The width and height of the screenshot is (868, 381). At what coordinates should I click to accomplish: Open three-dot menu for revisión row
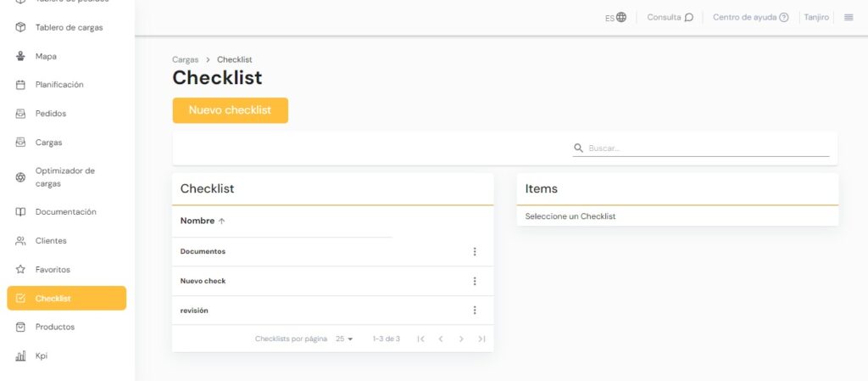pyautogui.click(x=475, y=311)
